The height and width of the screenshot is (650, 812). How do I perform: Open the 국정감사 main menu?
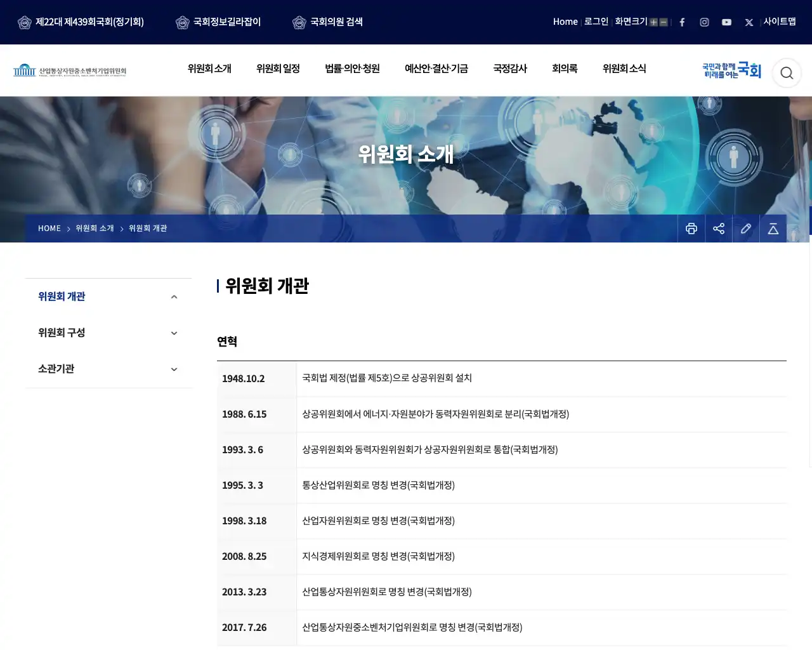click(510, 69)
